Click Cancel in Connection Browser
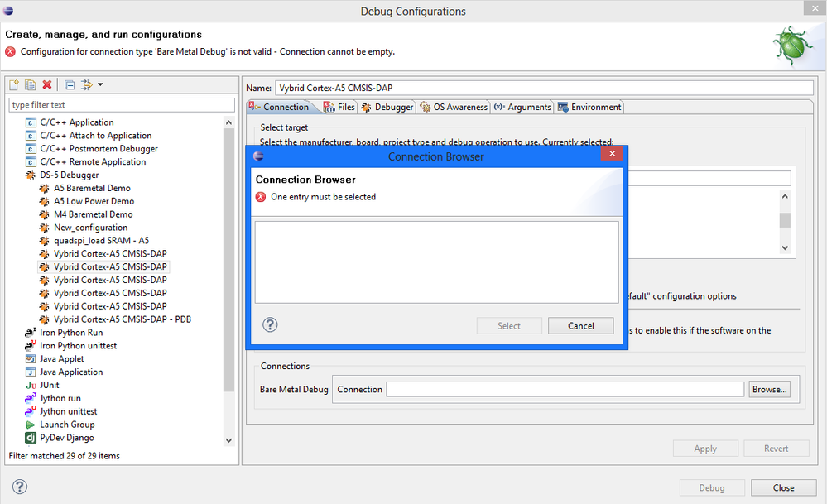This screenshot has height=504, width=827. tap(580, 326)
